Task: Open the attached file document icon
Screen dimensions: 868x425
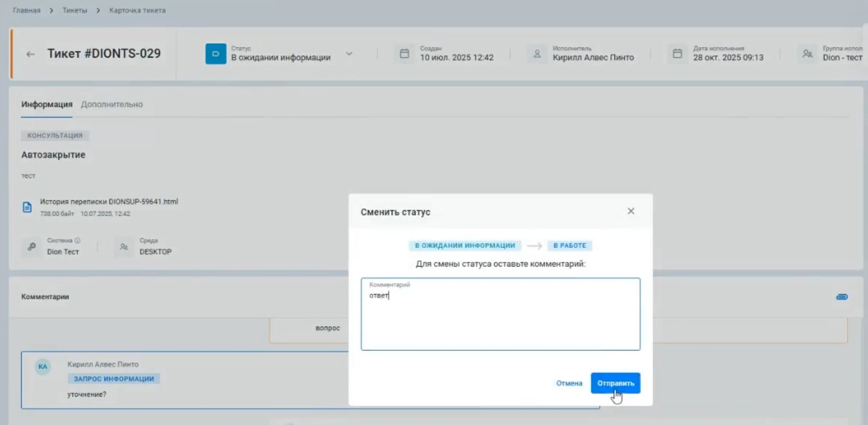Action: (27, 208)
